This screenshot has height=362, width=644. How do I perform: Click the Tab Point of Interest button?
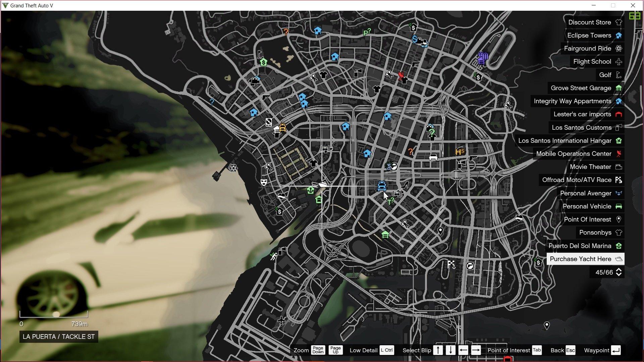pyautogui.click(x=537, y=350)
